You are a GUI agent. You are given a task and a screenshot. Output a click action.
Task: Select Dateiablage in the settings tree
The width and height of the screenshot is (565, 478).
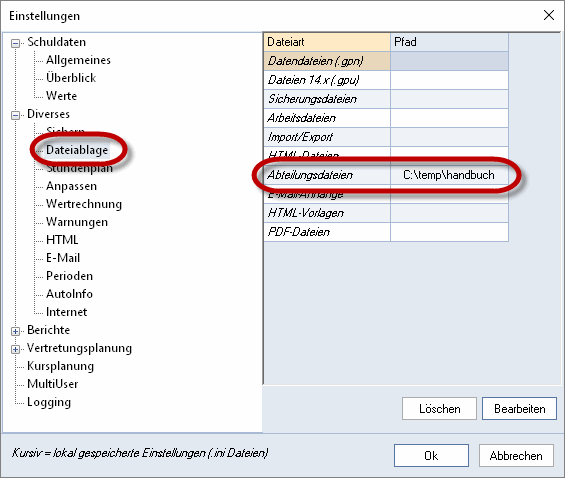tap(77, 150)
